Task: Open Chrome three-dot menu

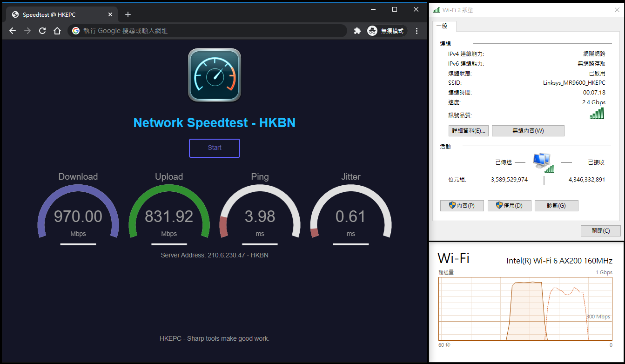Action: 417,31
